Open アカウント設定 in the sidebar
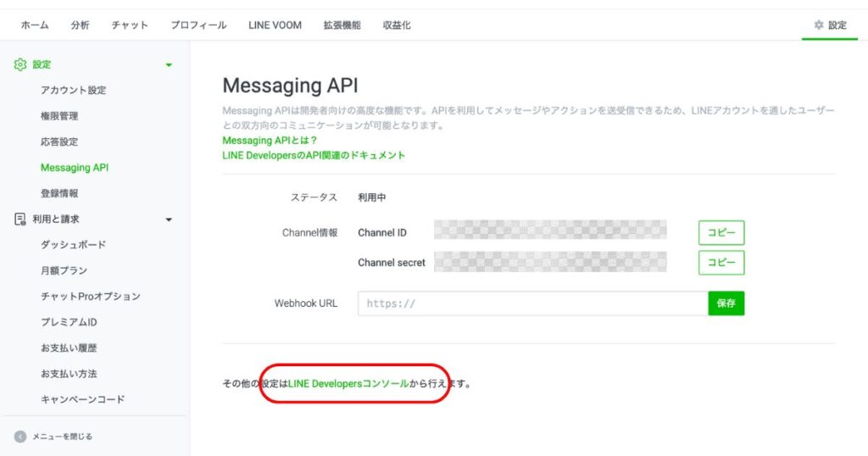The width and height of the screenshot is (868, 456). click(73, 90)
